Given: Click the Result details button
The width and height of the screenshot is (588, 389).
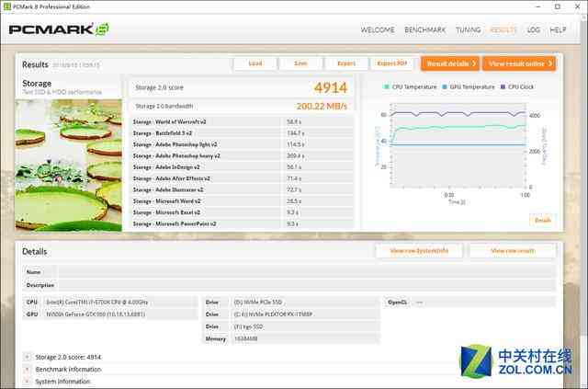Looking at the screenshot, I should (x=450, y=63).
